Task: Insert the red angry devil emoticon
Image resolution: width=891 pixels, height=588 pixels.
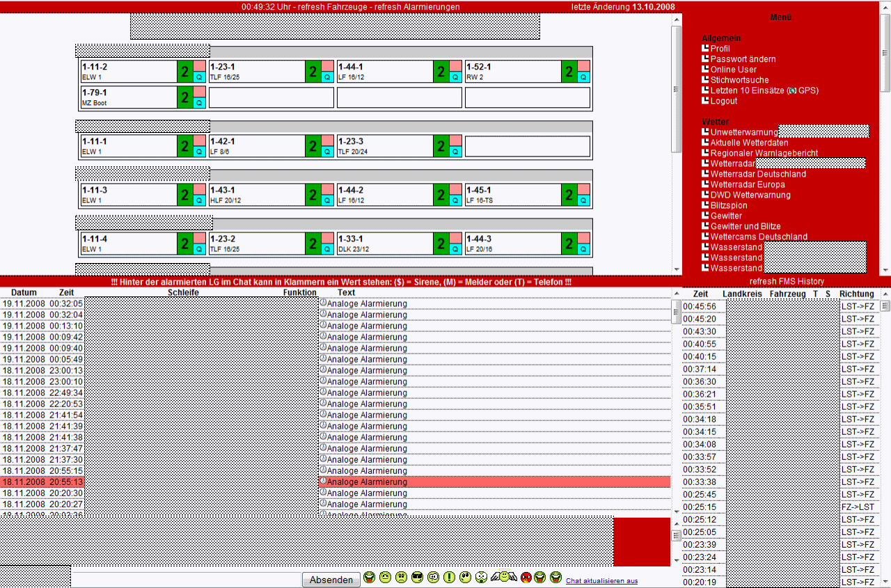Action: click(526, 578)
